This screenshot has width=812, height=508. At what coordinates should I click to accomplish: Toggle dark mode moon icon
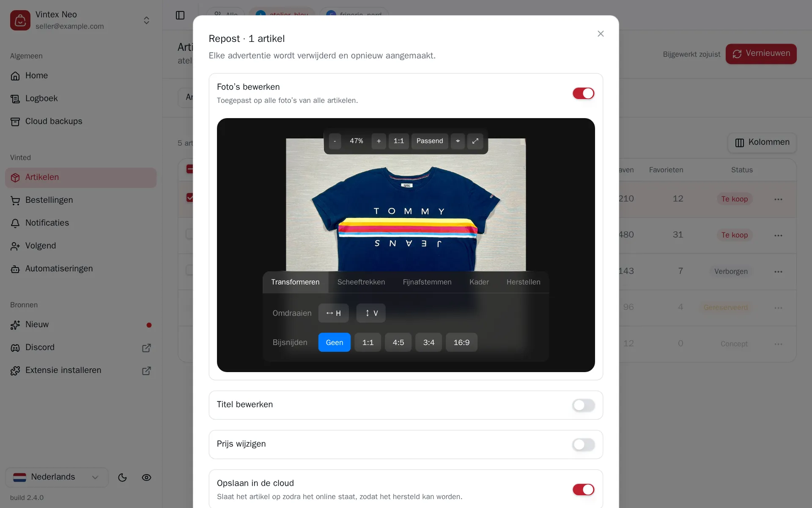[123, 478]
